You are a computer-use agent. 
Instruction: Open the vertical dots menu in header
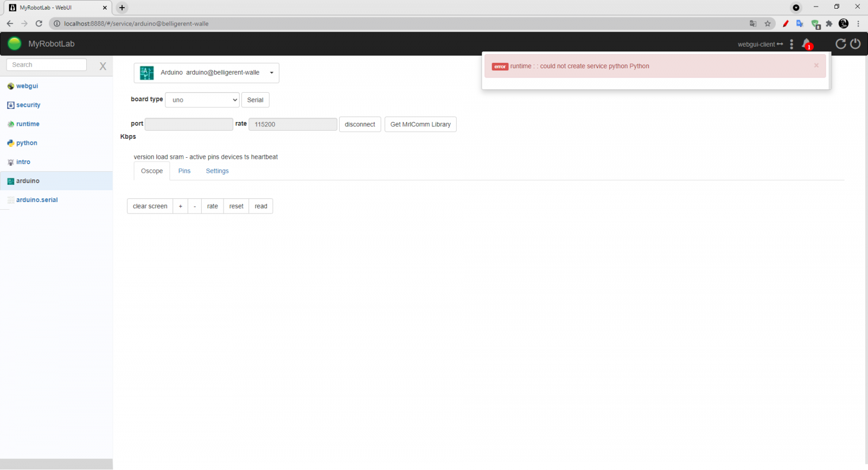pyautogui.click(x=792, y=44)
